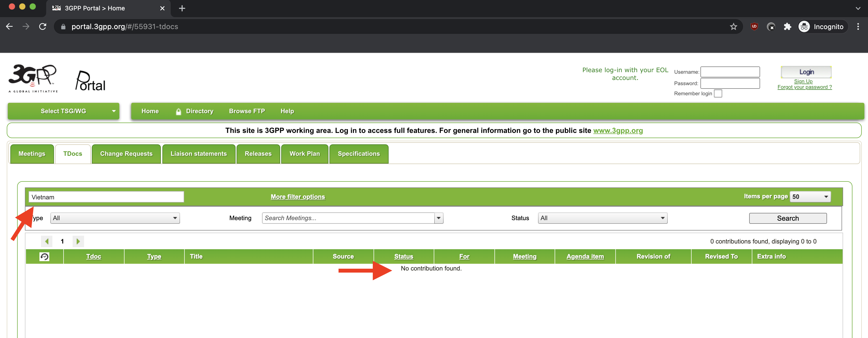The image size is (868, 338).
Task: Open the Browse FTP menu item
Action: coord(247,111)
